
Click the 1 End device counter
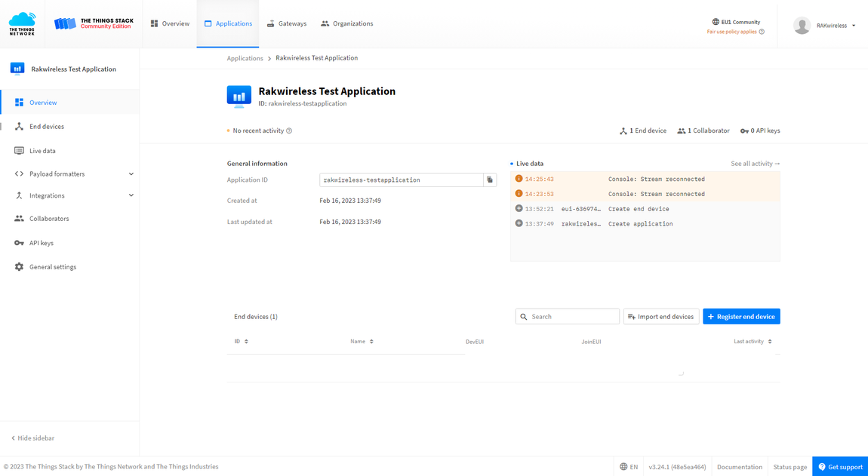click(642, 131)
